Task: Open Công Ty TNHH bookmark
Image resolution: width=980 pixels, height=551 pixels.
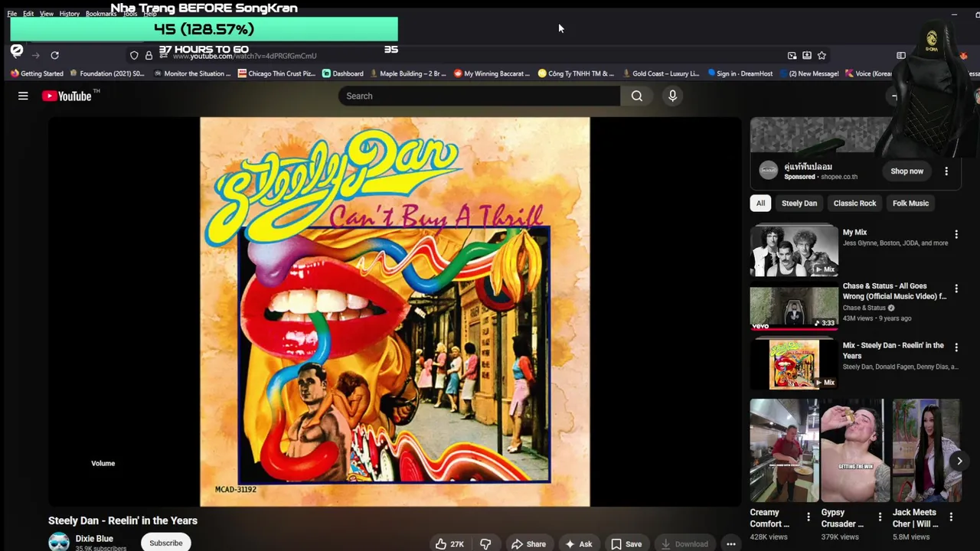Action: coord(576,73)
